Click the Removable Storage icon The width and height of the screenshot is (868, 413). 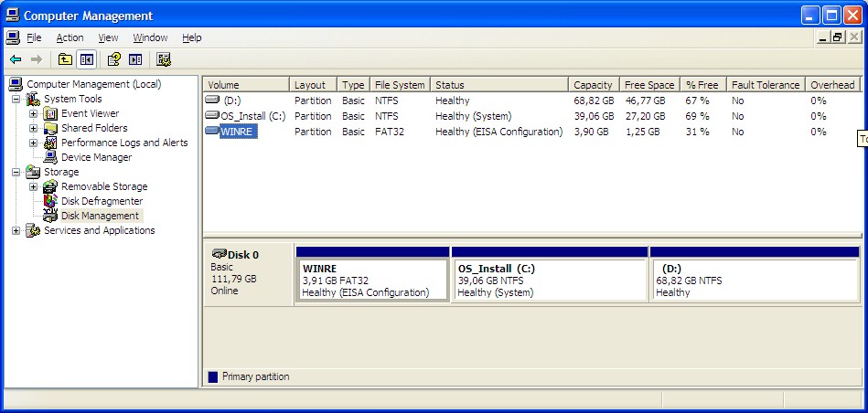click(50, 187)
